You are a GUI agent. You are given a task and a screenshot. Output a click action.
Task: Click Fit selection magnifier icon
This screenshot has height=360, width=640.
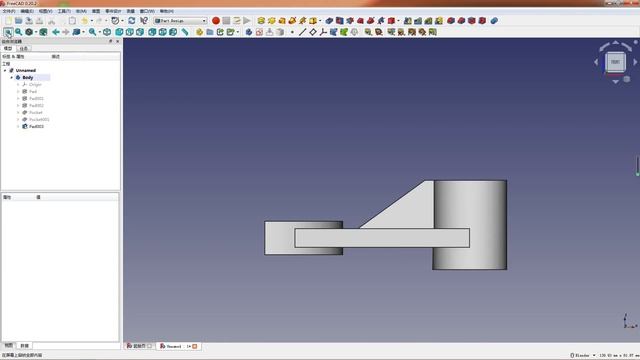coord(18,32)
